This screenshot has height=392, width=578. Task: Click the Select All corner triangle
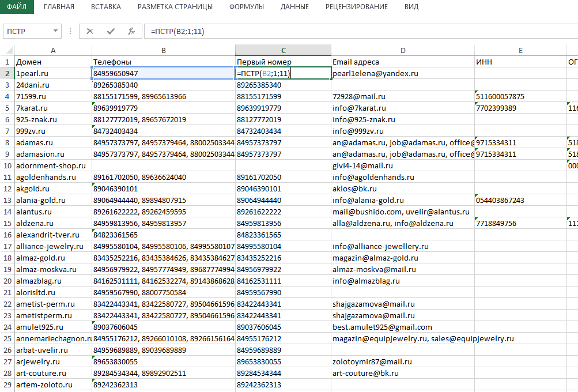[x=9, y=50]
